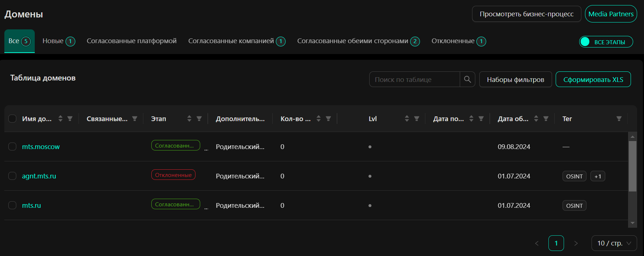Click Сформировать XLS button

pyautogui.click(x=593, y=79)
